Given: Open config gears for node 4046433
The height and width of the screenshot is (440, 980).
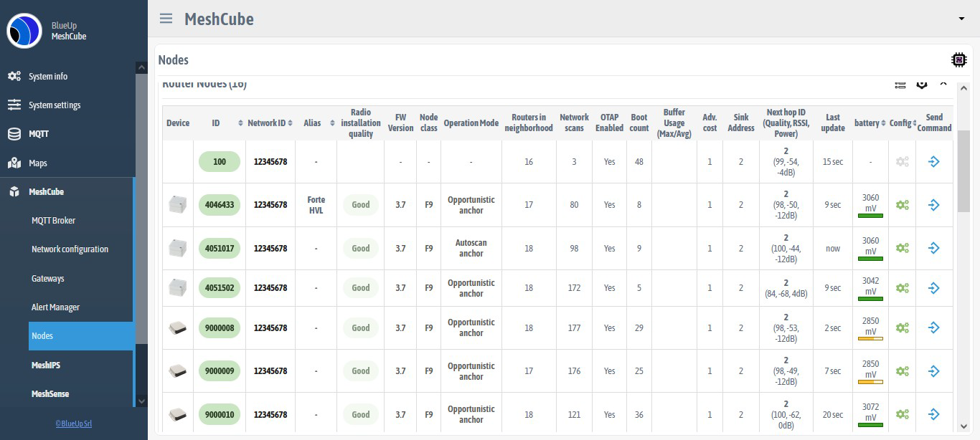Looking at the screenshot, I should [x=902, y=205].
